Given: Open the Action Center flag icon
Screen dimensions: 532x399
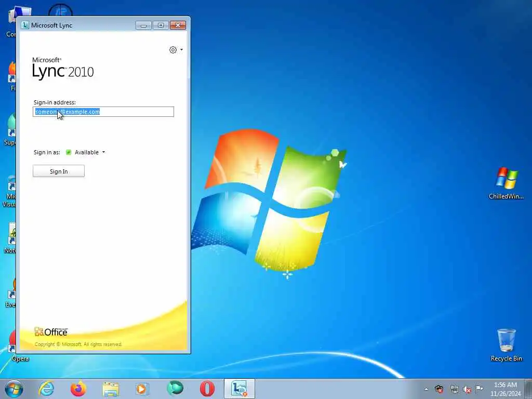Looking at the screenshot, I should coord(479,389).
